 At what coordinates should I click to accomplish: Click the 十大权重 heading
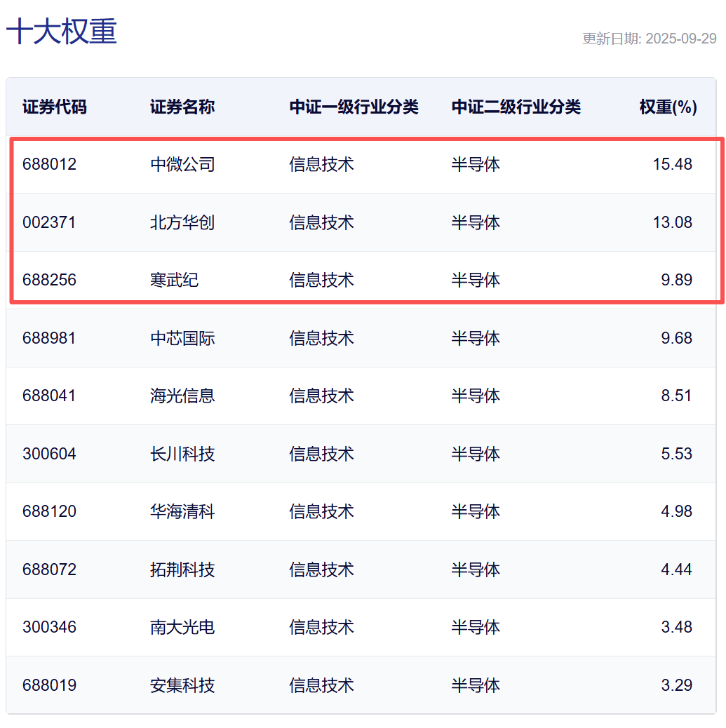tap(62, 32)
